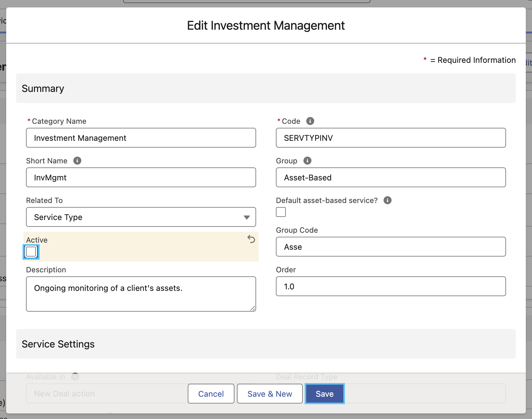This screenshot has height=419, width=532.
Task: Click the Group field info icon
Action: [307, 161]
